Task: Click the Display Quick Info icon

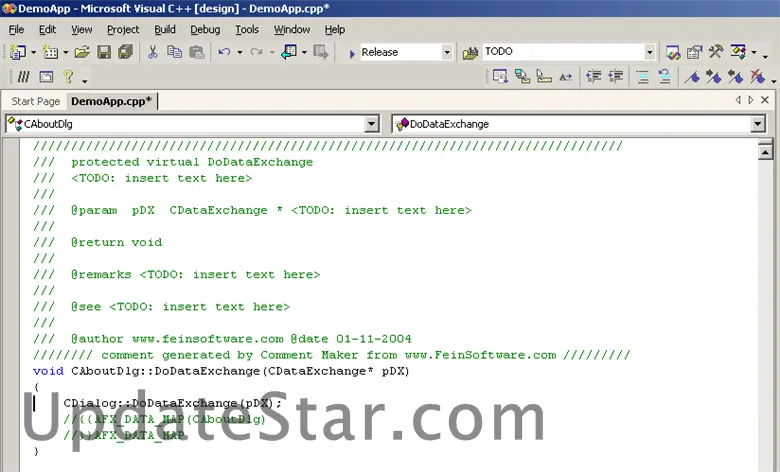Action: 544,76
